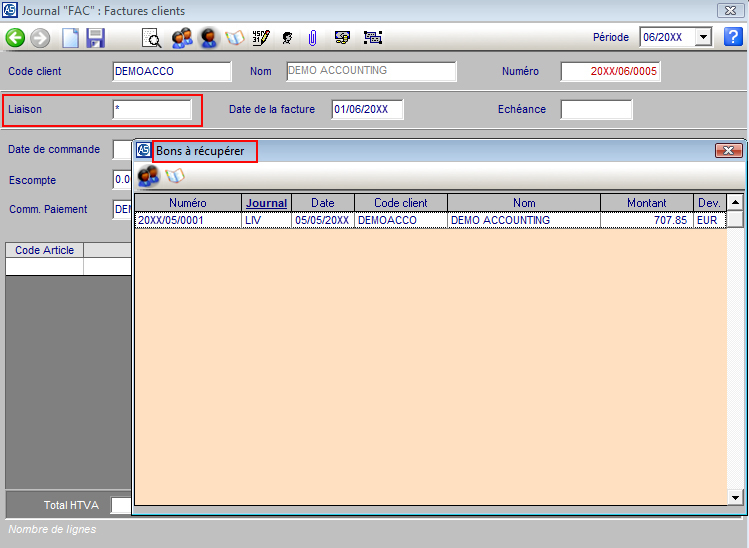
Task: Attach a file with paperclip icon
Action: (x=312, y=38)
